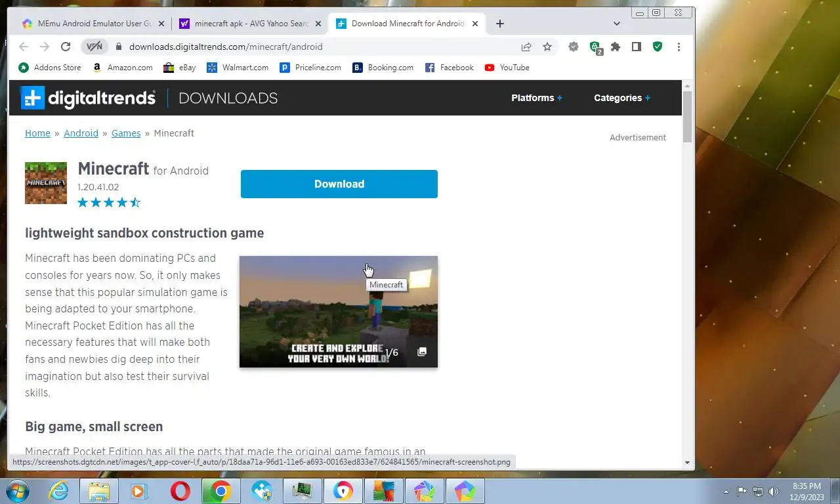
Task: Open the Priceline.com bookmark
Action: [310, 68]
